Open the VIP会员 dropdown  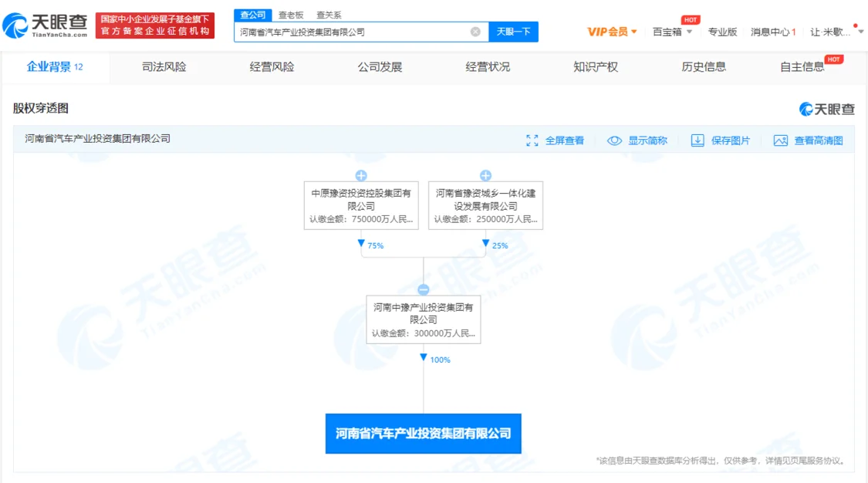(612, 32)
